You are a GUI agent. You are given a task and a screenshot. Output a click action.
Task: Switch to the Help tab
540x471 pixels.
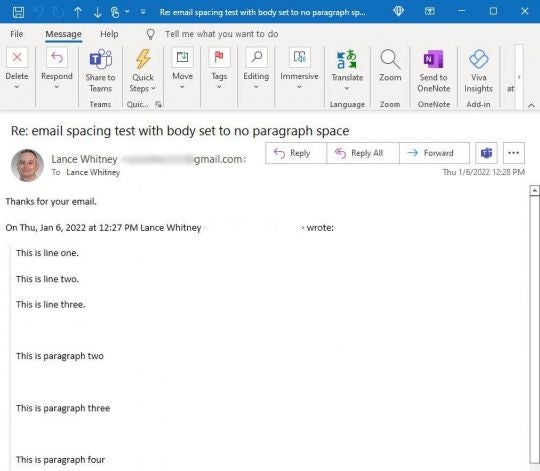click(x=109, y=34)
